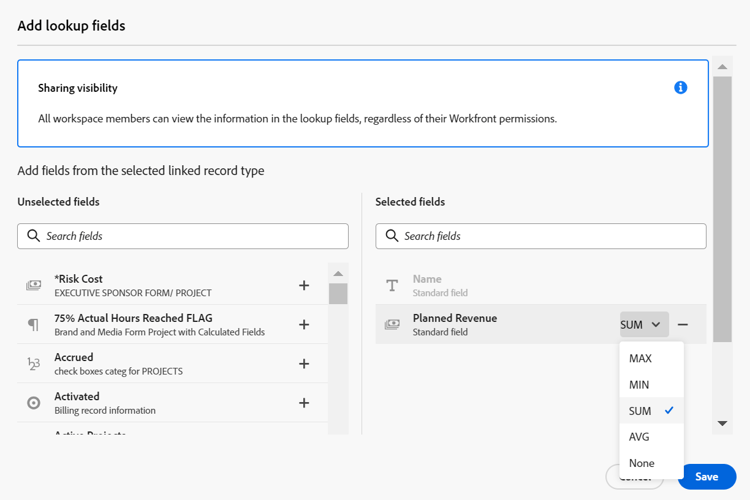Add the Accrued field
The width and height of the screenshot is (750, 500).
[304, 364]
